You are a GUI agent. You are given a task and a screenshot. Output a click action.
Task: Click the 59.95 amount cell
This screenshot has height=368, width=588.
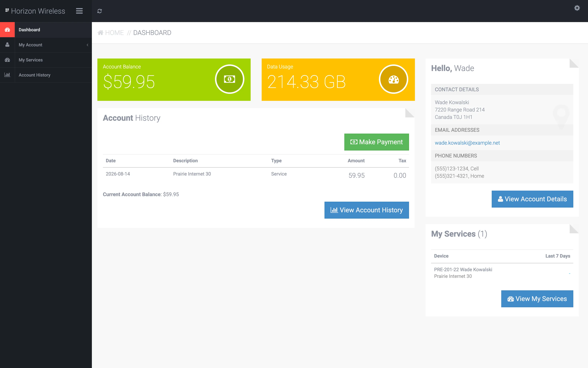[x=356, y=176]
